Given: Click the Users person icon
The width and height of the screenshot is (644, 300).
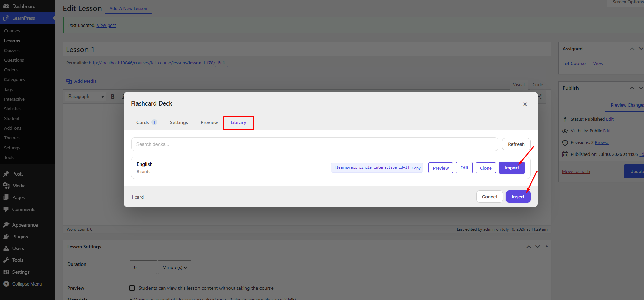Looking at the screenshot, I should click(x=6, y=248).
